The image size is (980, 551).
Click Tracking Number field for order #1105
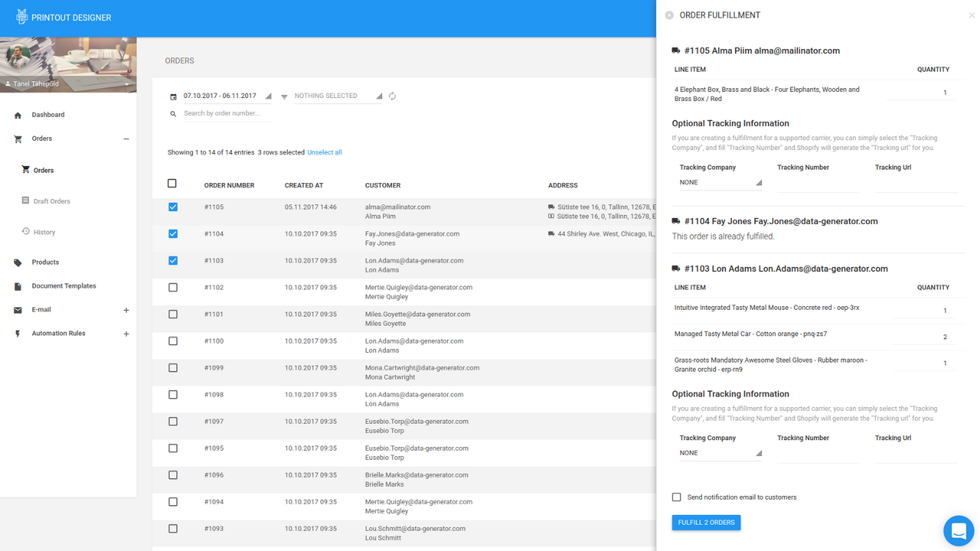[x=818, y=183]
